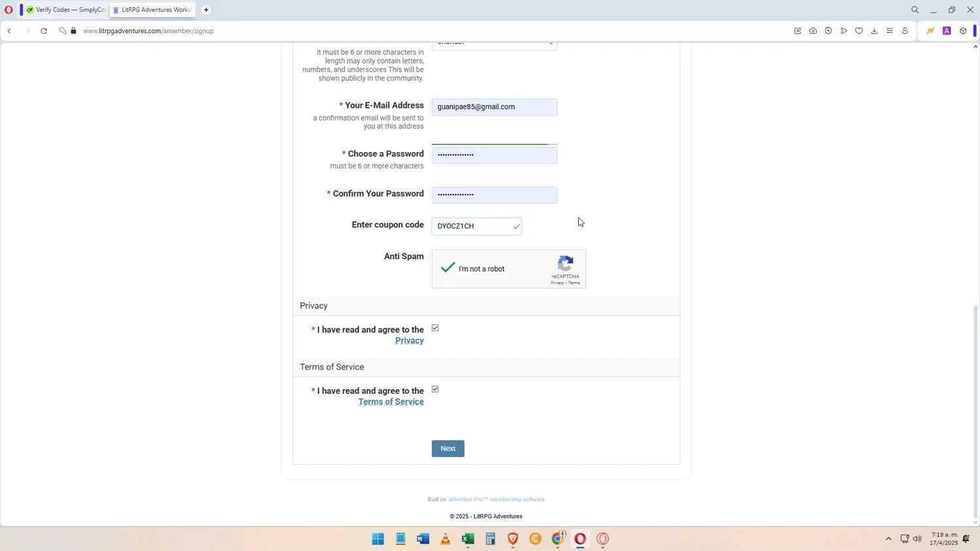This screenshot has height=551, width=980.
Task: Go back to the previous page
Action: click(9, 31)
